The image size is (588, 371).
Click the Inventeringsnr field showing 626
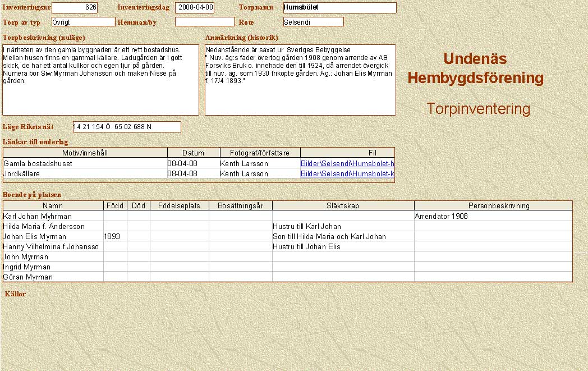click(x=74, y=8)
